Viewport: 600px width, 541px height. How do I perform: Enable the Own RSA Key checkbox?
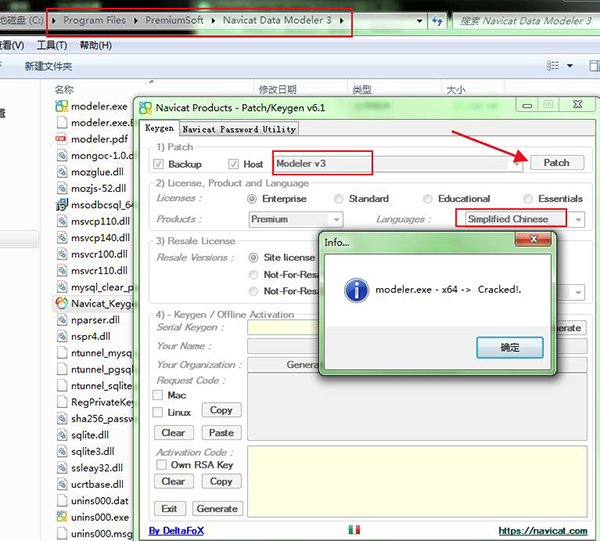161,465
